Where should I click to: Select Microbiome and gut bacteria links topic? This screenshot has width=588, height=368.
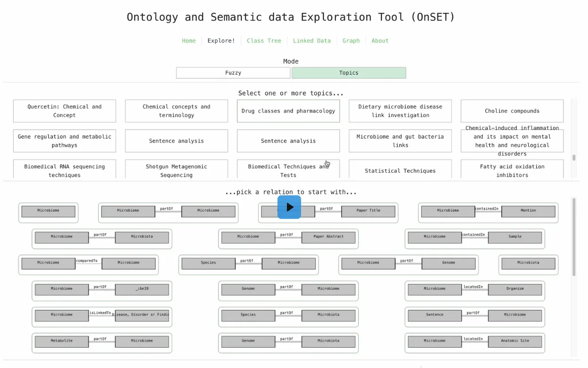point(400,141)
